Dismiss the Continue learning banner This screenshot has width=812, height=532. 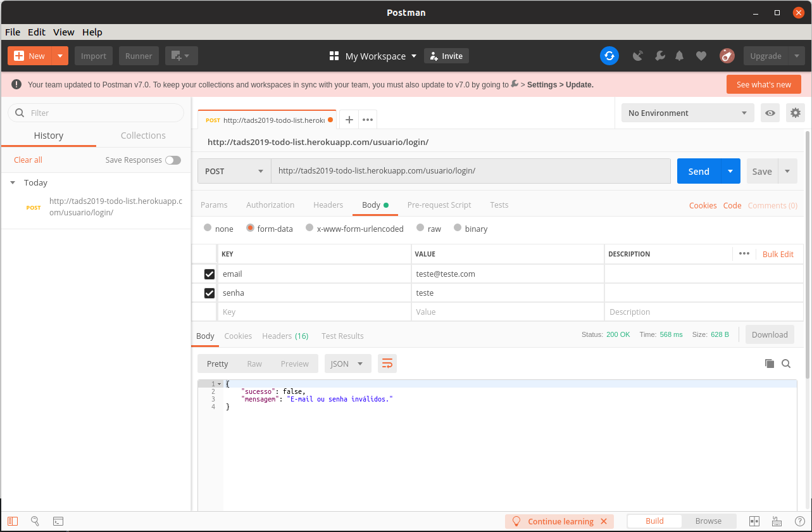(x=604, y=521)
